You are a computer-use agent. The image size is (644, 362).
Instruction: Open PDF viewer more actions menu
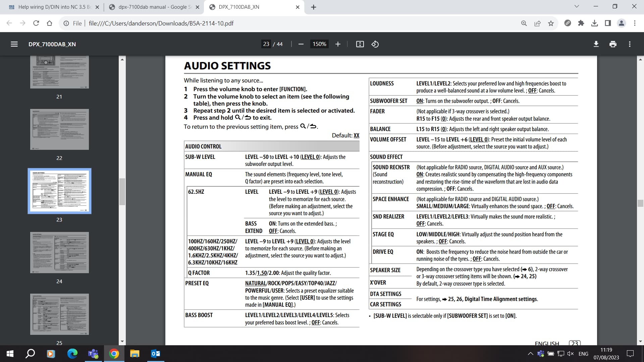pos(630,44)
